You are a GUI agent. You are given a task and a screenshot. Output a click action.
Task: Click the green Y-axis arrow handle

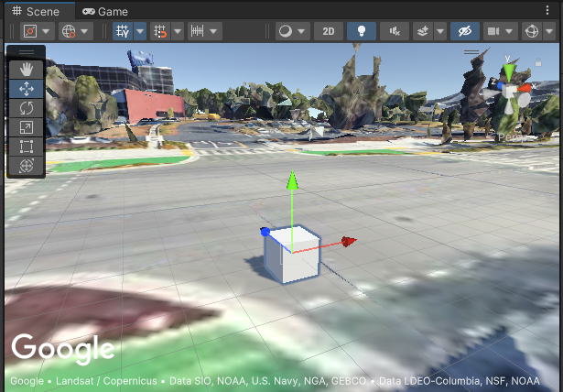tap(292, 180)
